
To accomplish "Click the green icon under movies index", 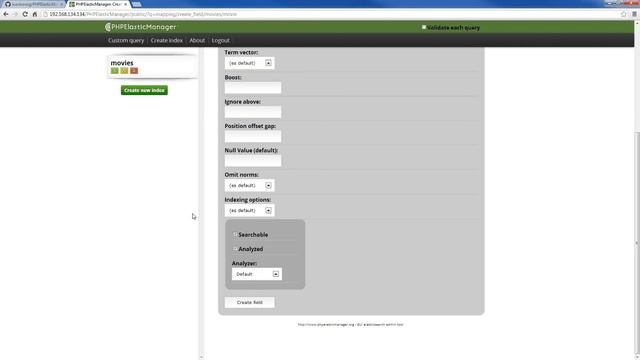I will [x=114, y=71].
